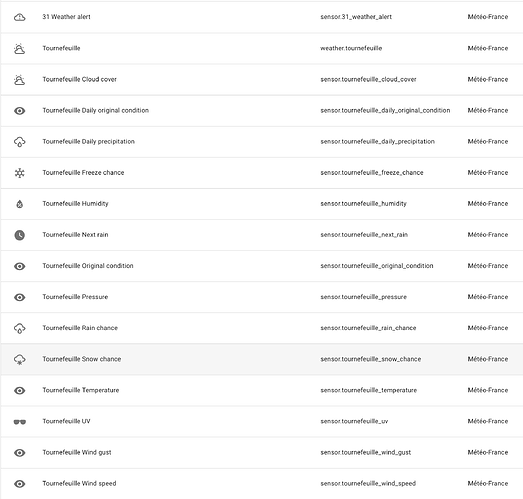Image resolution: width=523 pixels, height=499 pixels.
Task: Click the eye icon beside Tournefeuille Pressure
Action: coord(20,297)
